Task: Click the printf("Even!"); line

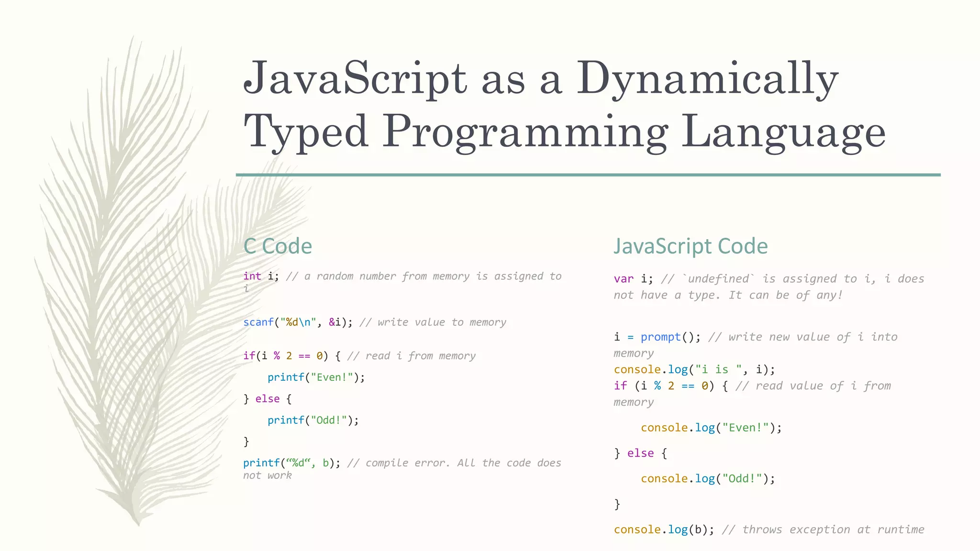Action: [x=316, y=377]
